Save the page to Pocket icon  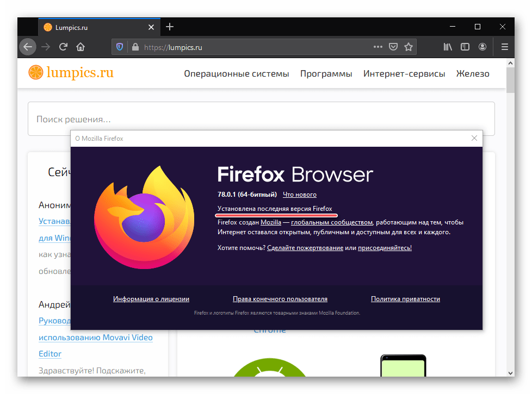pyautogui.click(x=393, y=47)
